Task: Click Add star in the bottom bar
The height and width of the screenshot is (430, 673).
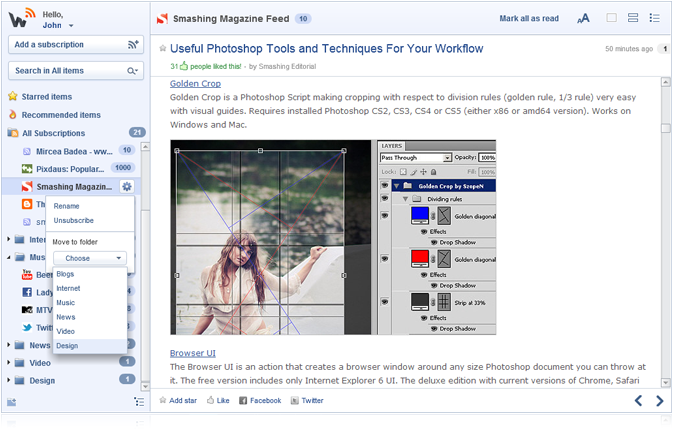Action: point(177,400)
